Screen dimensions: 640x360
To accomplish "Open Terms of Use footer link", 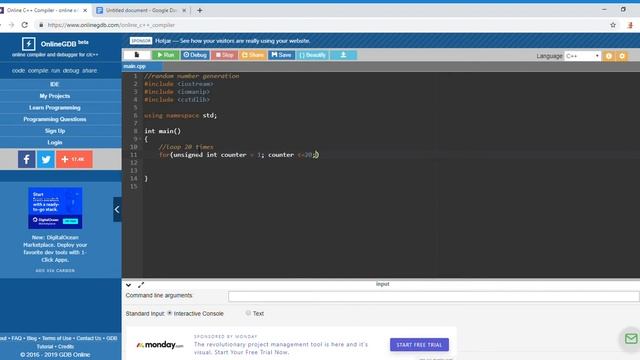I will click(x=56, y=338).
